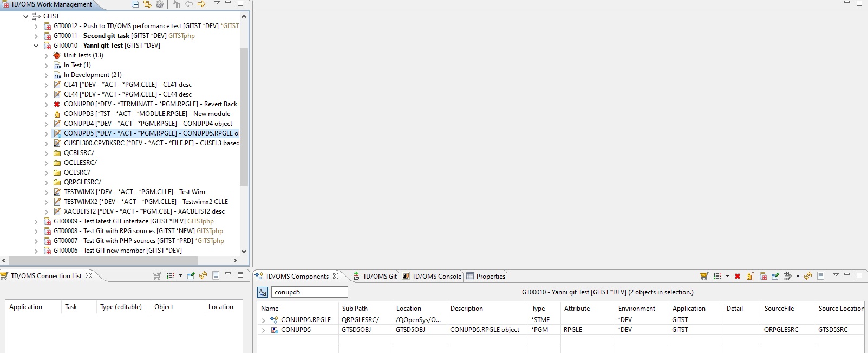Click the Collapse All icon in Work Management
The width and height of the screenshot is (868, 353).
(135, 4)
